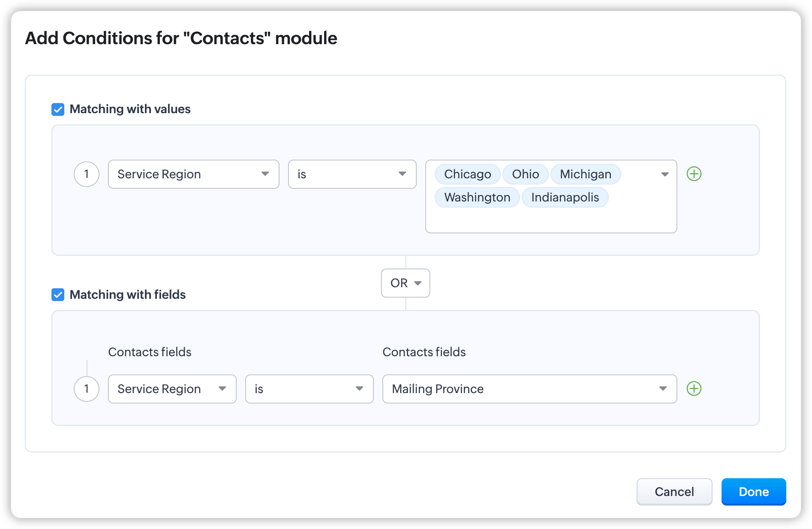812x529 pixels.
Task: Select the Michigan value tag
Action: (x=585, y=174)
